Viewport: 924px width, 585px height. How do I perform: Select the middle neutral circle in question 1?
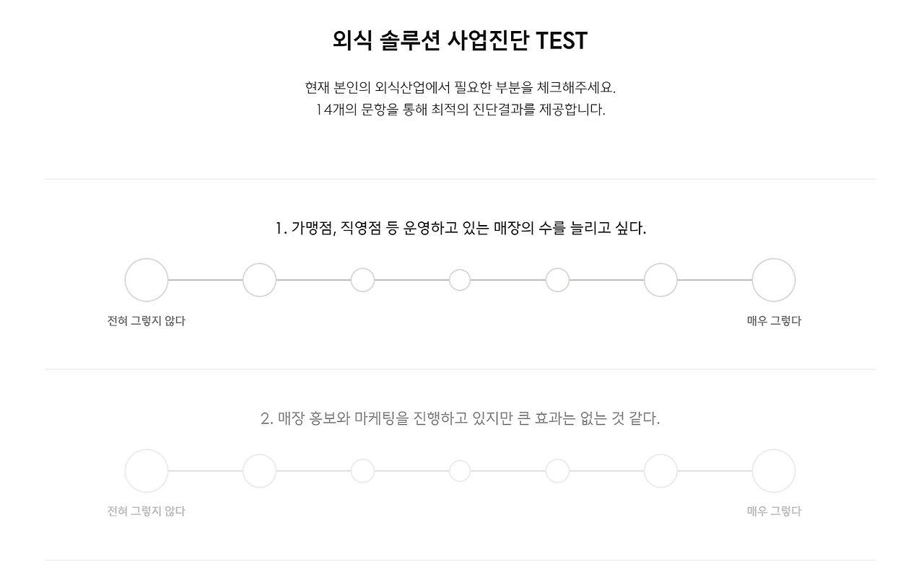point(460,280)
